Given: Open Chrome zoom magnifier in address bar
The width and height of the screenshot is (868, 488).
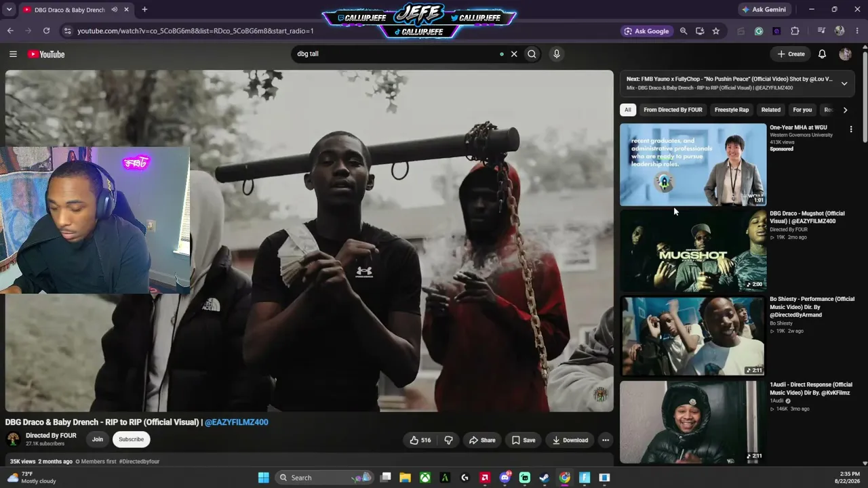Looking at the screenshot, I should 684,30.
